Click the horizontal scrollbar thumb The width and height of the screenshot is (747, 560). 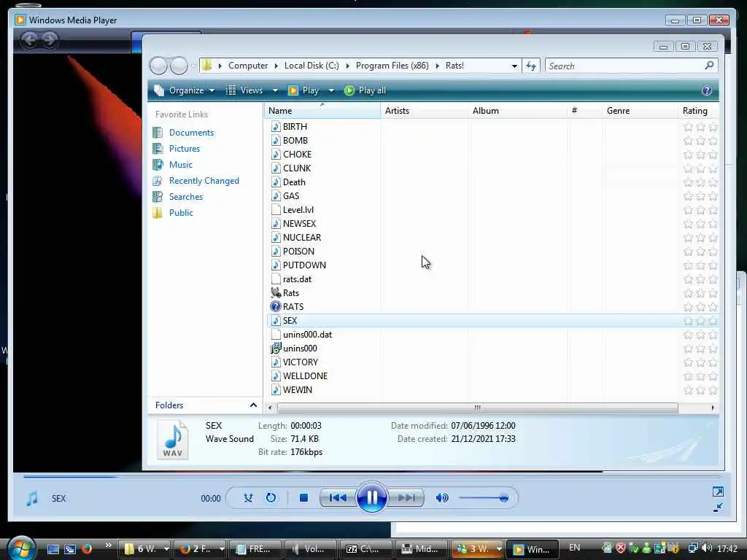click(x=477, y=408)
